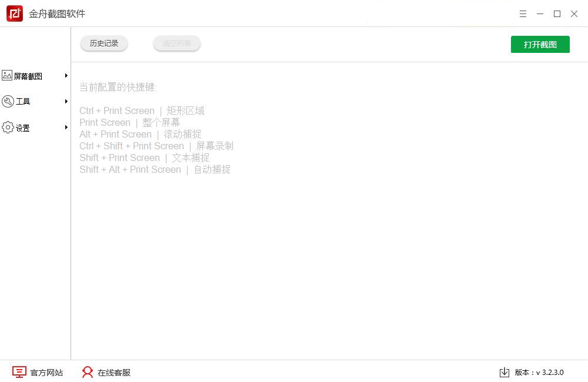
Task: Expand the 屏幕截图 submenu arrow
Action: 66,76
